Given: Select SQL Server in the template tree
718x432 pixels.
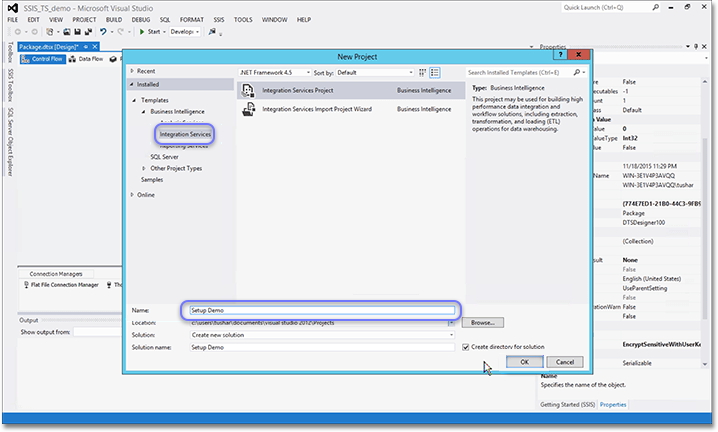Looking at the screenshot, I should click(x=164, y=157).
